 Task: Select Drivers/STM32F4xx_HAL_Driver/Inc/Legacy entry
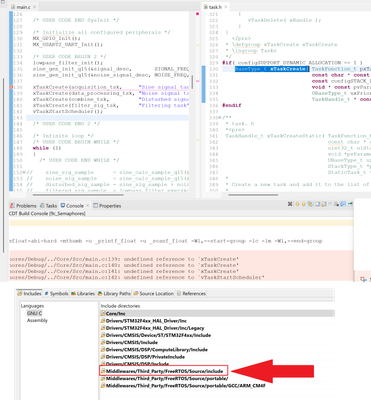click(x=152, y=328)
